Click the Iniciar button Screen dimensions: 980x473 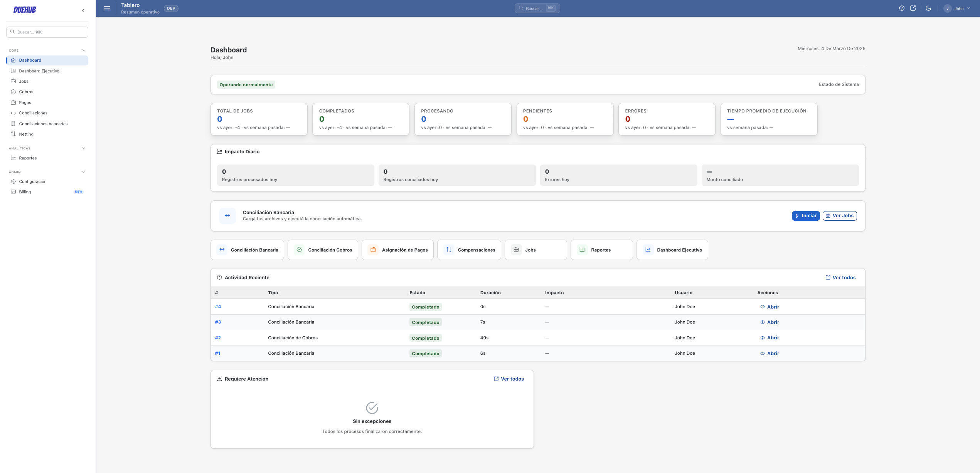click(x=805, y=216)
